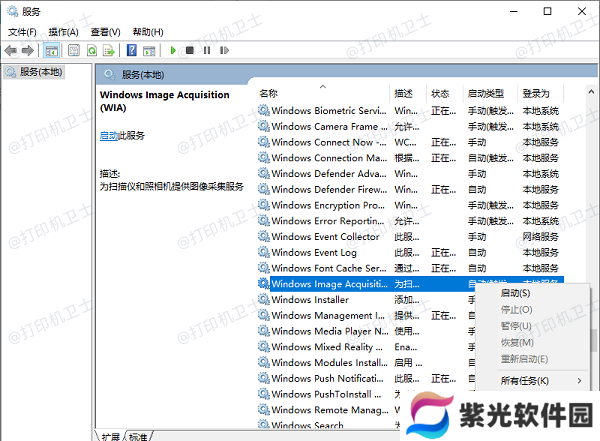Click the scrollbar up arrow of service list

591,92
